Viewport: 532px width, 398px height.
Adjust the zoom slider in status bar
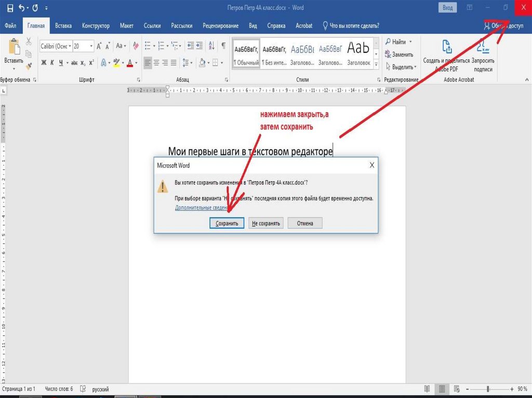point(488,389)
